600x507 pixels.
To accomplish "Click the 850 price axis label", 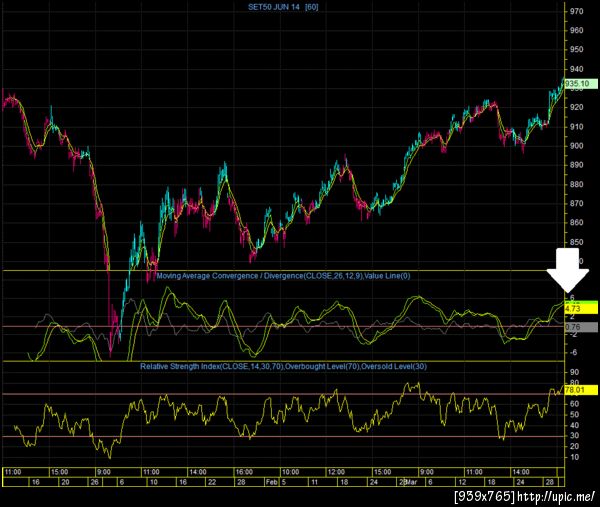I will click(576, 242).
